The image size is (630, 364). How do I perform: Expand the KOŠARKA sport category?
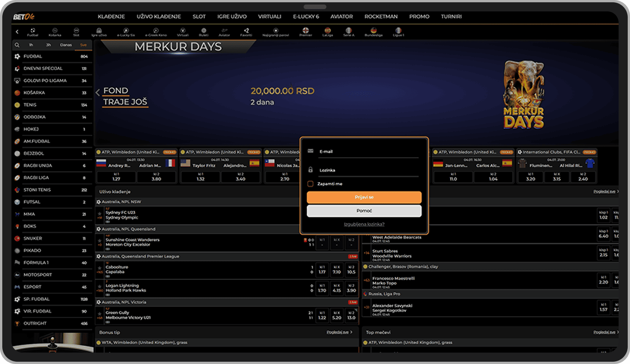click(x=52, y=93)
